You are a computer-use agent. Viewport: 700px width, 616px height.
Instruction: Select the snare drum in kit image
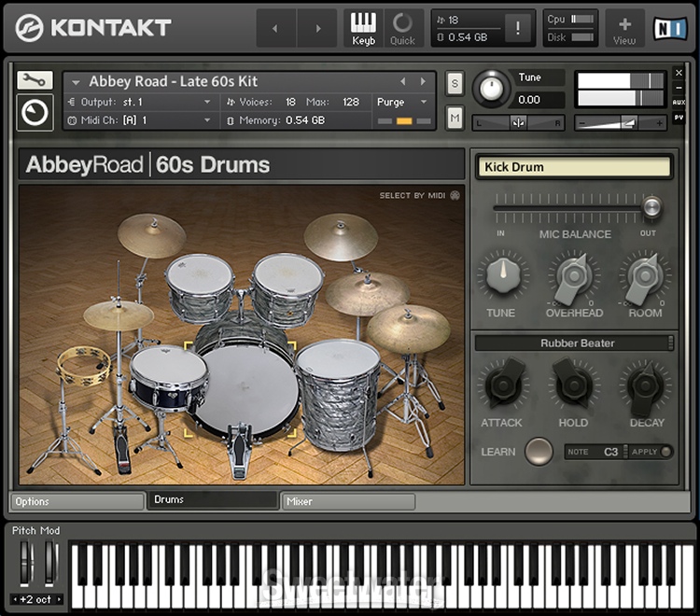(168, 377)
